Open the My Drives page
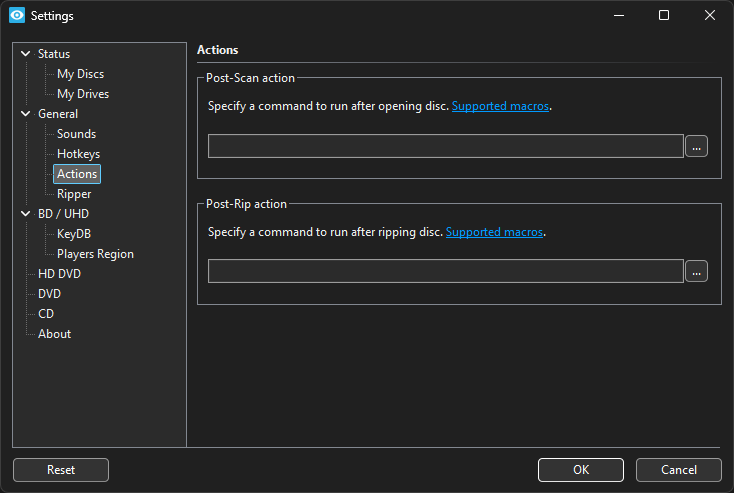This screenshot has height=493, width=734. coord(83,94)
